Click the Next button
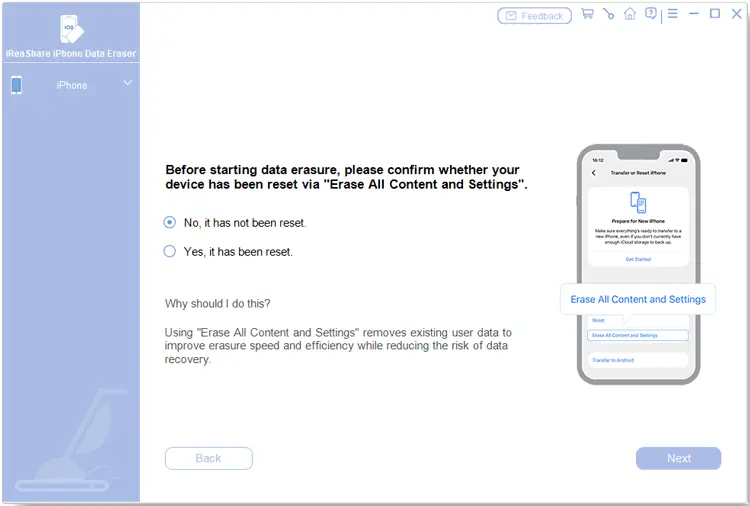Screen dimensions: 750x506 click(678, 458)
